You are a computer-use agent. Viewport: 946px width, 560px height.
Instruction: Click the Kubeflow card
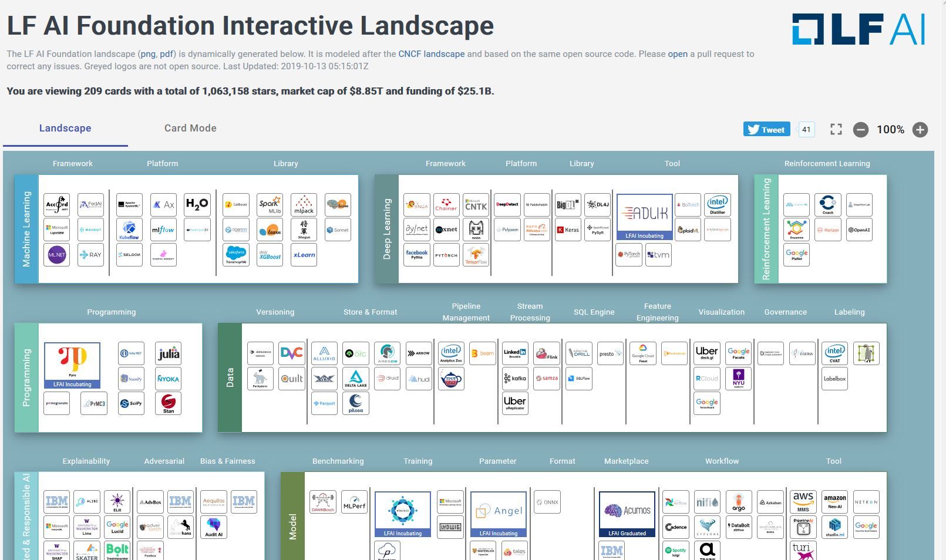129,230
